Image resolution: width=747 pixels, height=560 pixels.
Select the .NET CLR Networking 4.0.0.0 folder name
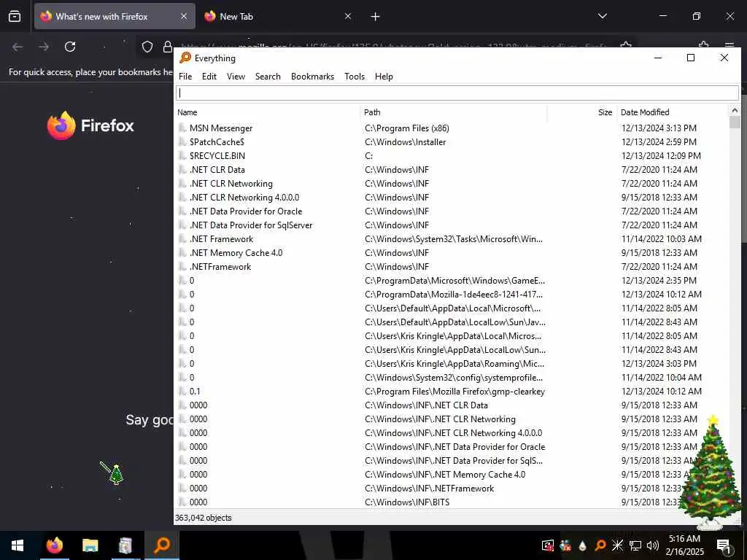(244, 197)
